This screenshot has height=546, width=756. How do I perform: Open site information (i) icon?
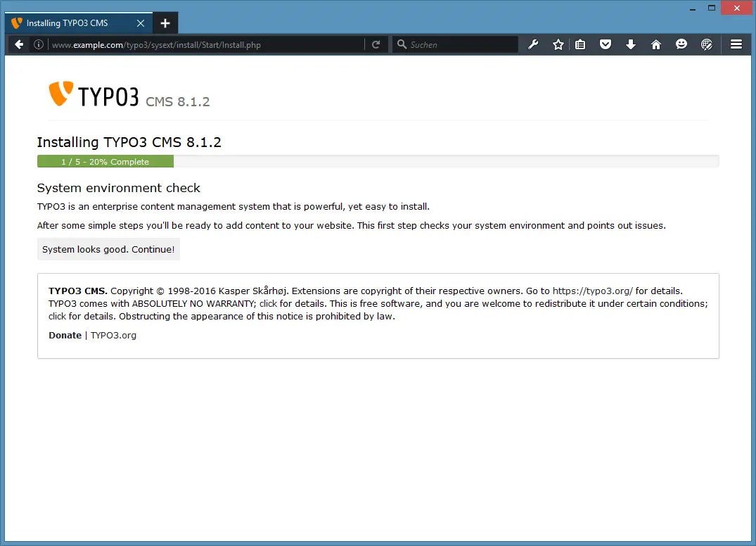39,45
